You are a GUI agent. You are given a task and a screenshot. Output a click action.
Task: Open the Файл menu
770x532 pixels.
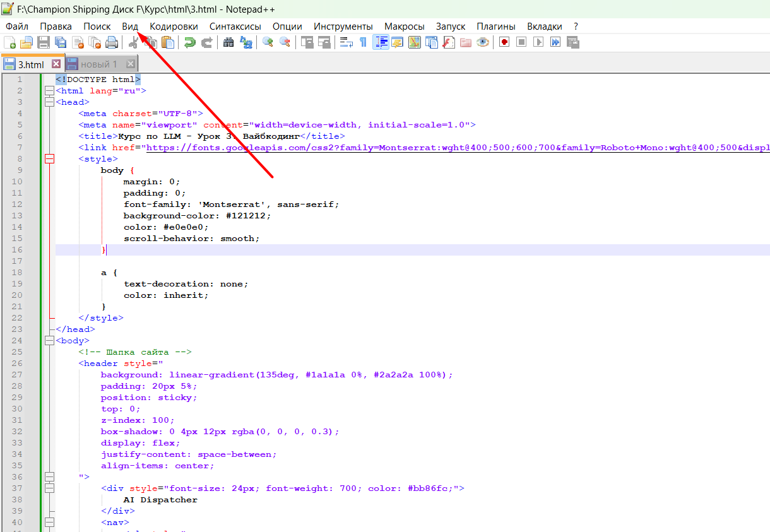point(17,27)
